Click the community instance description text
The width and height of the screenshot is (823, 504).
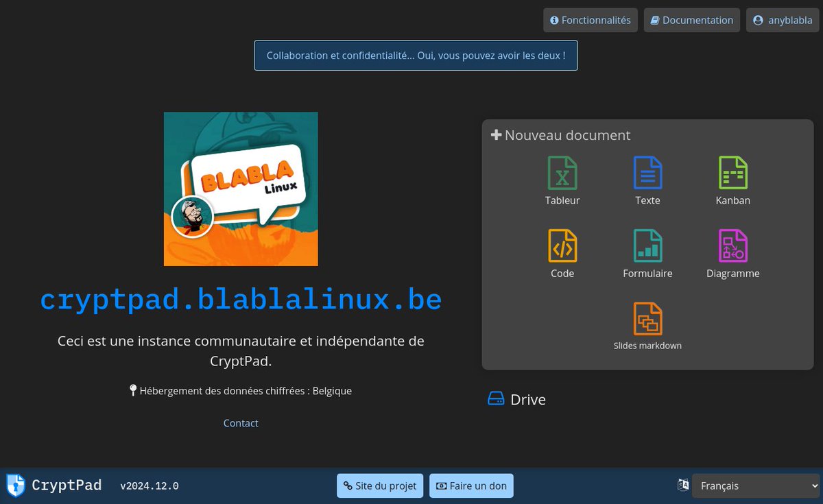tap(241, 350)
